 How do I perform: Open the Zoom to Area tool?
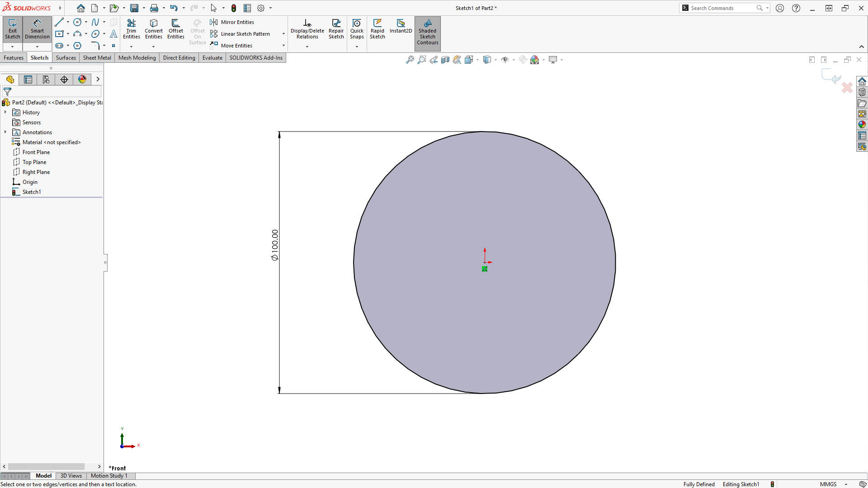pyautogui.click(x=422, y=59)
